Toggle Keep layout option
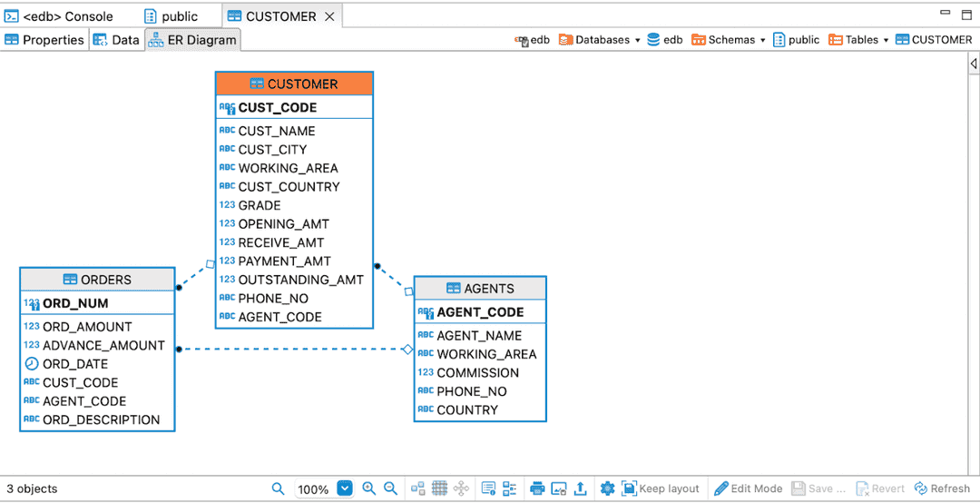Viewport: 980px width, 503px height. coord(660,488)
